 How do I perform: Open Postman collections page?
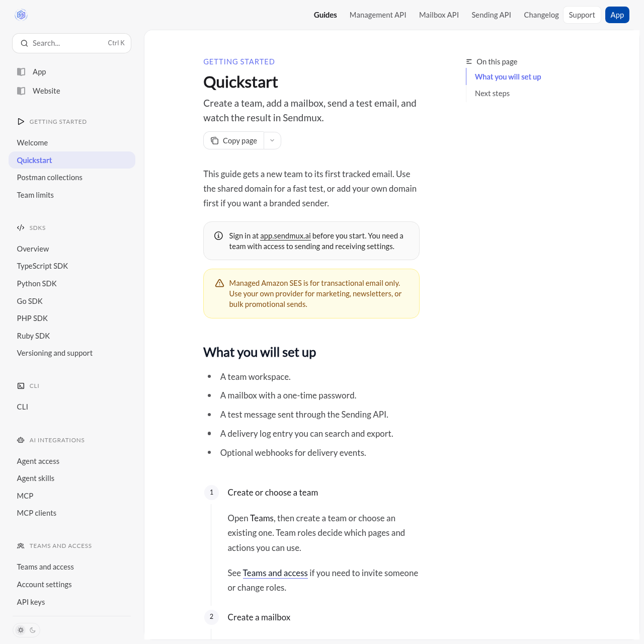(72, 178)
